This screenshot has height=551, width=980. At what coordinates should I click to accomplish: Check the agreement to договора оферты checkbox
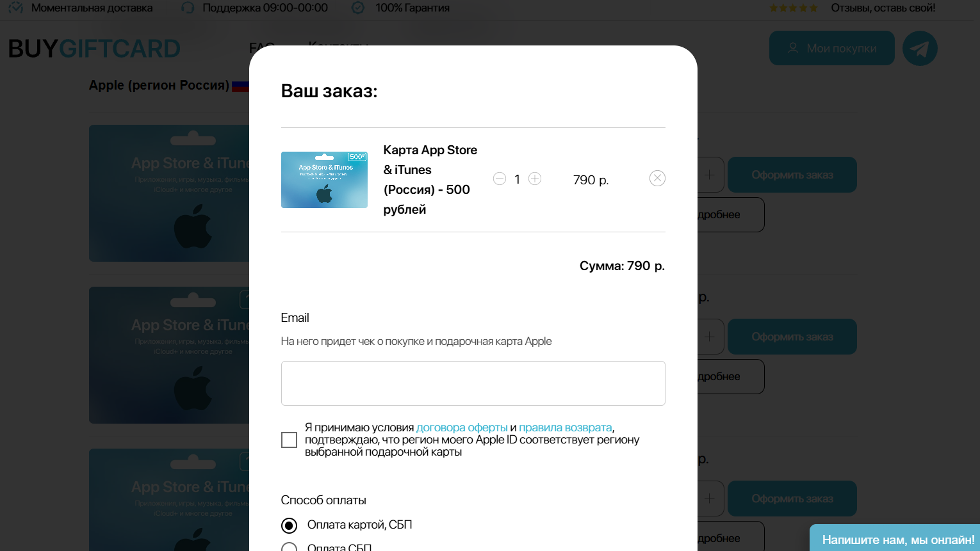pos(289,440)
